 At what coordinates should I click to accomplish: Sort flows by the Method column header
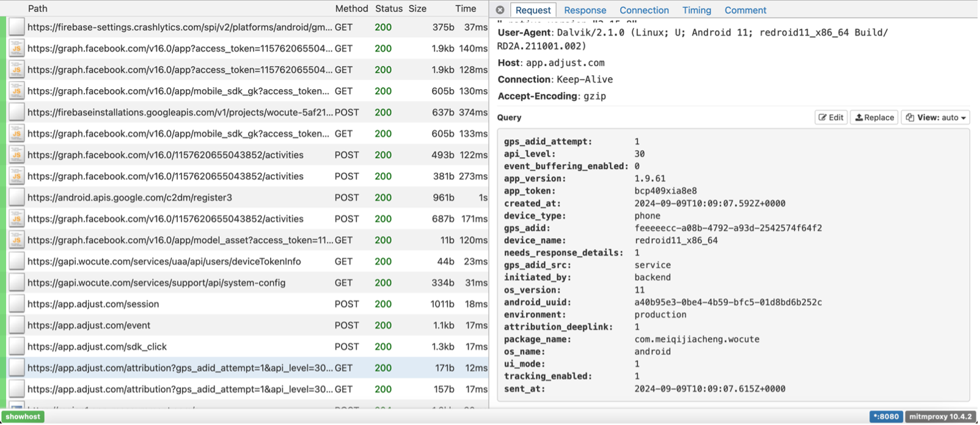point(351,9)
